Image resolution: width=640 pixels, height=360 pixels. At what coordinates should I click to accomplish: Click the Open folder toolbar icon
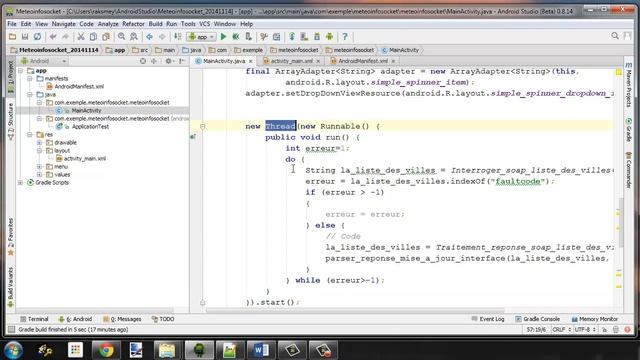(13, 37)
